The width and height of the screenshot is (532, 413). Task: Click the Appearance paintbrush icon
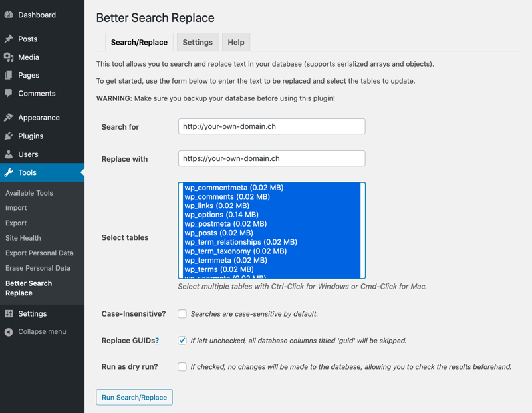(9, 118)
